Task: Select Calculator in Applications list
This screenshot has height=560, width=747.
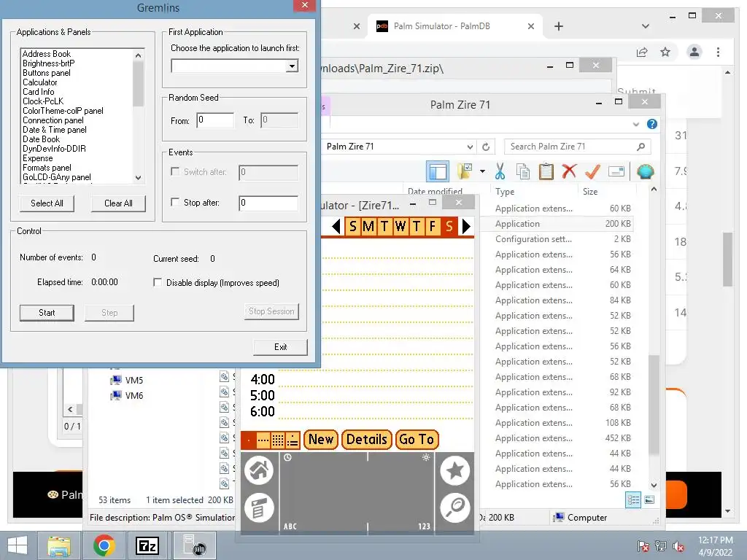Action: pos(40,82)
